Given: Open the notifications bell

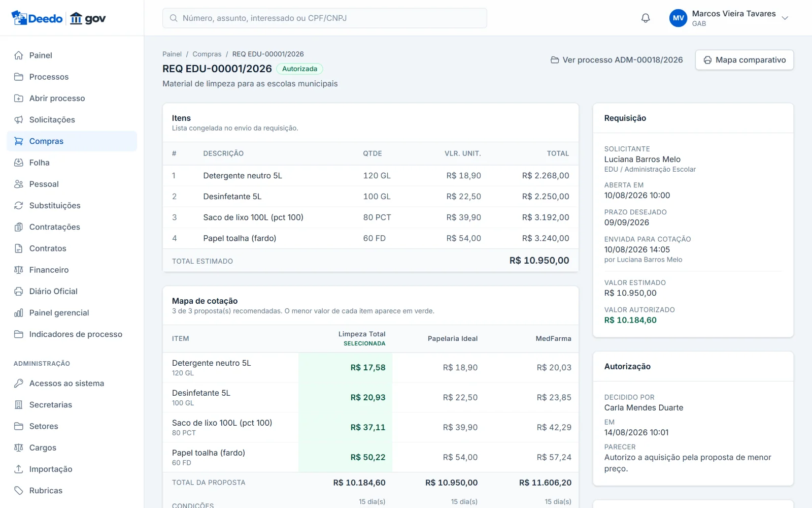Looking at the screenshot, I should 646,18.
